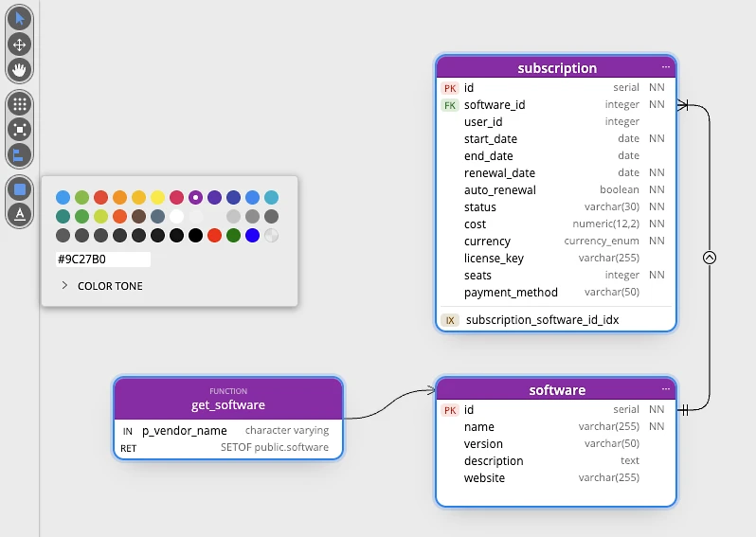Select the software table header
Image resolution: width=756 pixels, height=537 pixels.
tap(556, 389)
